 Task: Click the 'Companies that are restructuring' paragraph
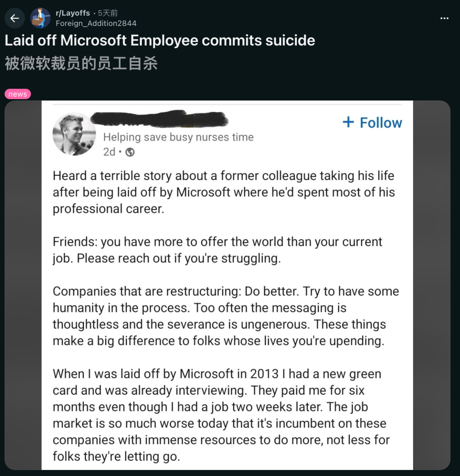(x=226, y=316)
